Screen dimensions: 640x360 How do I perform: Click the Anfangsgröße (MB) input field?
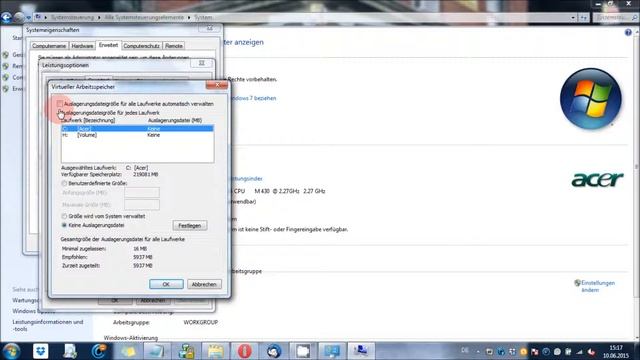[x=142, y=193]
